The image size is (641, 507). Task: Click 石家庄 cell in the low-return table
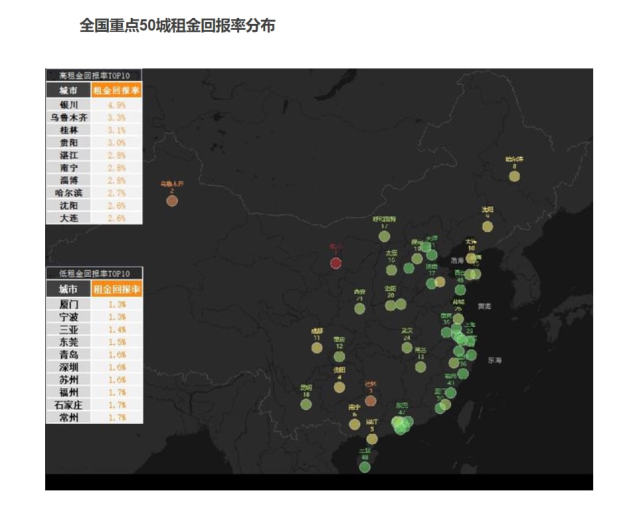pyautogui.click(x=69, y=405)
